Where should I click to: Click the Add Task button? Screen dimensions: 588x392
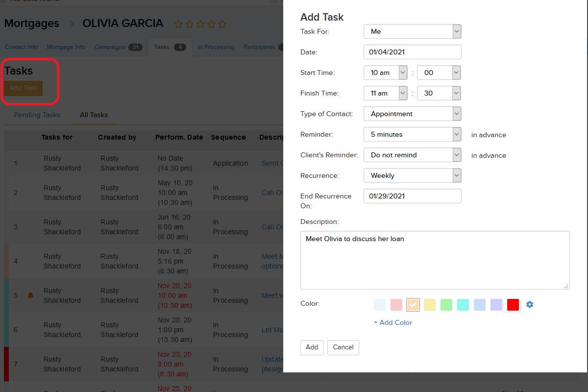pos(24,88)
